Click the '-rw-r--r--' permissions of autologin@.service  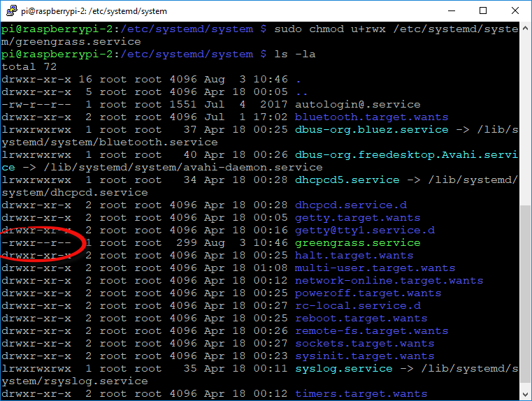point(36,104)
